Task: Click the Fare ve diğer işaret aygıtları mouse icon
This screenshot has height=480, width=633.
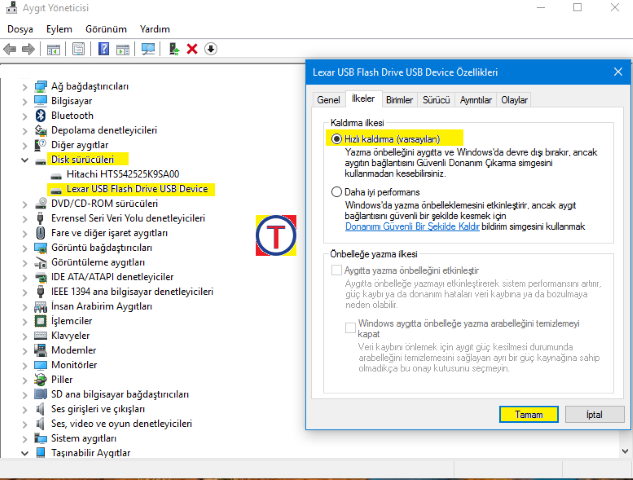Action: (x=40, y=233)
